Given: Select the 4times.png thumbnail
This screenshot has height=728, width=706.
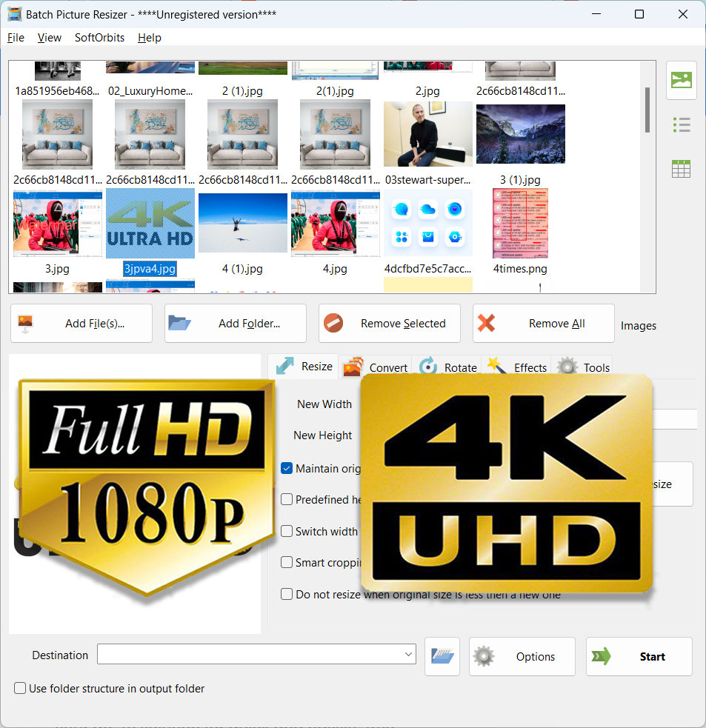Looking at the screenshot, I should pyautogui.click(x=520, y=223).
